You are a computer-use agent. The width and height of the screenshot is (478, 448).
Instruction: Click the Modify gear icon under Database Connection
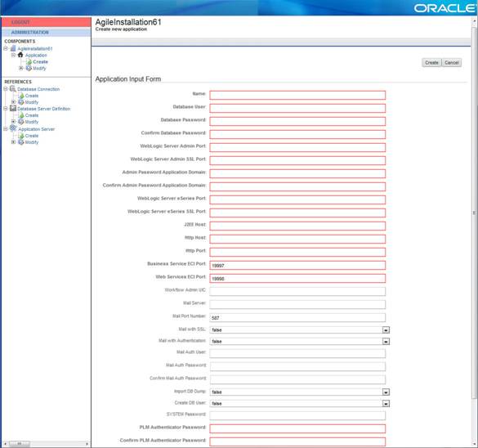21,102
